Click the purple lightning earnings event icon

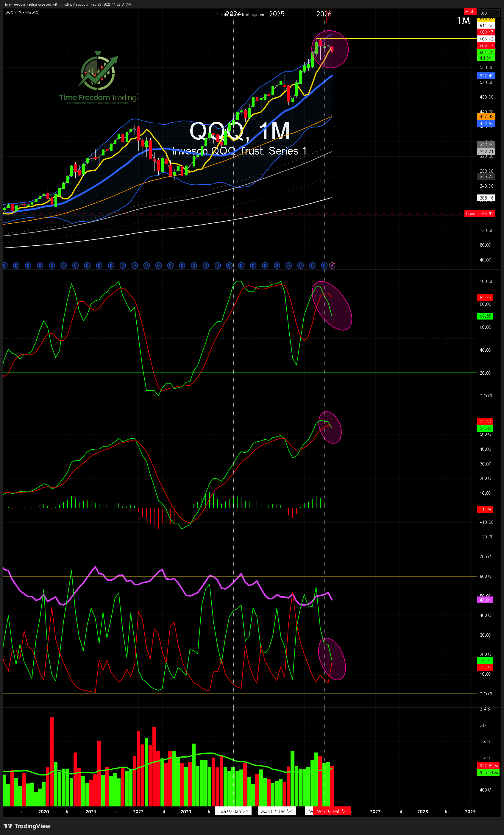pyautogui.click(x=332, y=265)
